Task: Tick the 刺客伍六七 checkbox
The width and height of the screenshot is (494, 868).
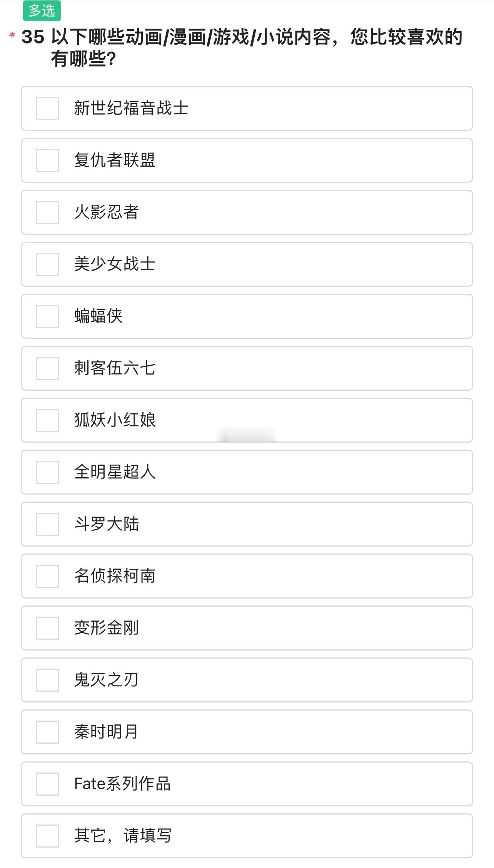Action: [47, 368]
